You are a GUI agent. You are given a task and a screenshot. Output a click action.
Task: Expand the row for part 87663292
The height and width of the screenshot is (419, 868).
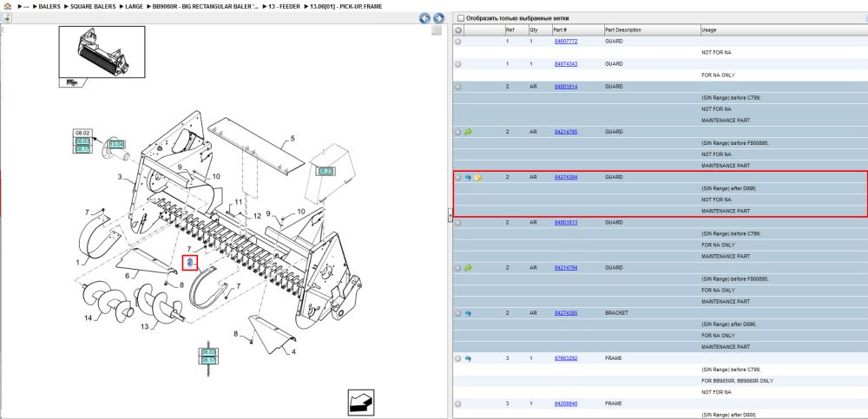coord(458,358)
